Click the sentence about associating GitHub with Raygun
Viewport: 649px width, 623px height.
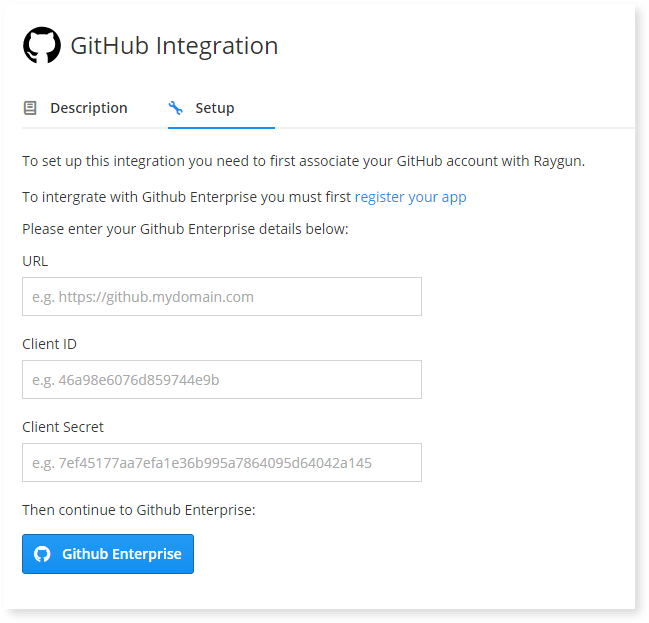click(303, 161)
